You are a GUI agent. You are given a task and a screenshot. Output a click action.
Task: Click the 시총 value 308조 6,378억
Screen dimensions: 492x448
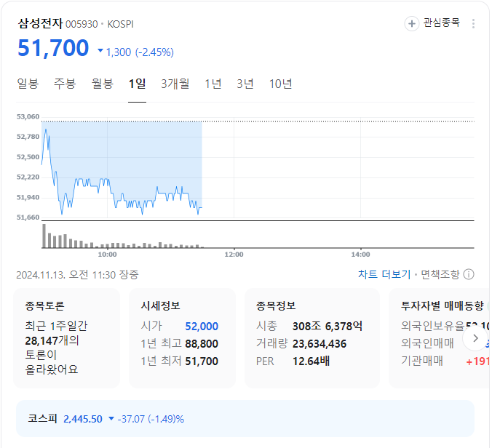(x=328, y=326)
